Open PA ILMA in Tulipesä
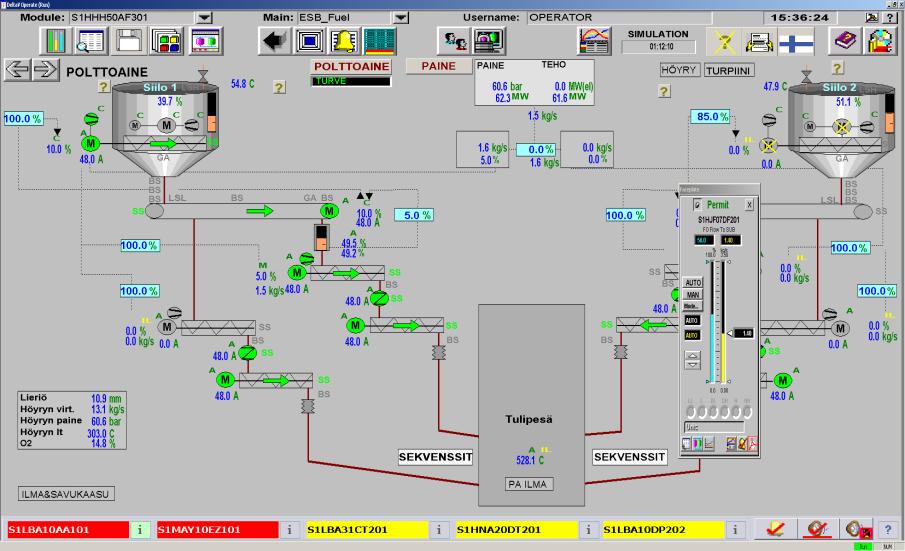 (527, 484)
